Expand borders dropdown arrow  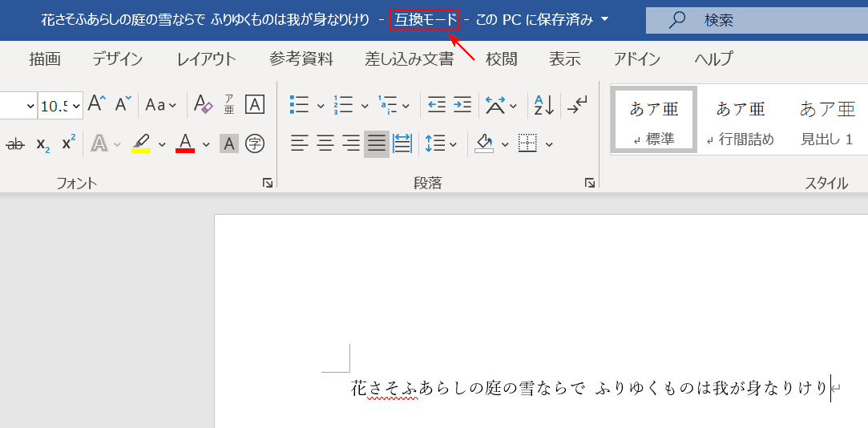click(x=549, y=144)
